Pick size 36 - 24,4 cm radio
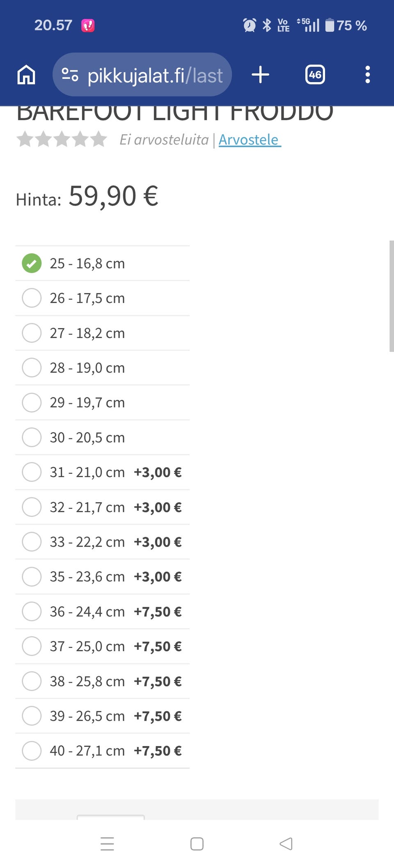 32,611
